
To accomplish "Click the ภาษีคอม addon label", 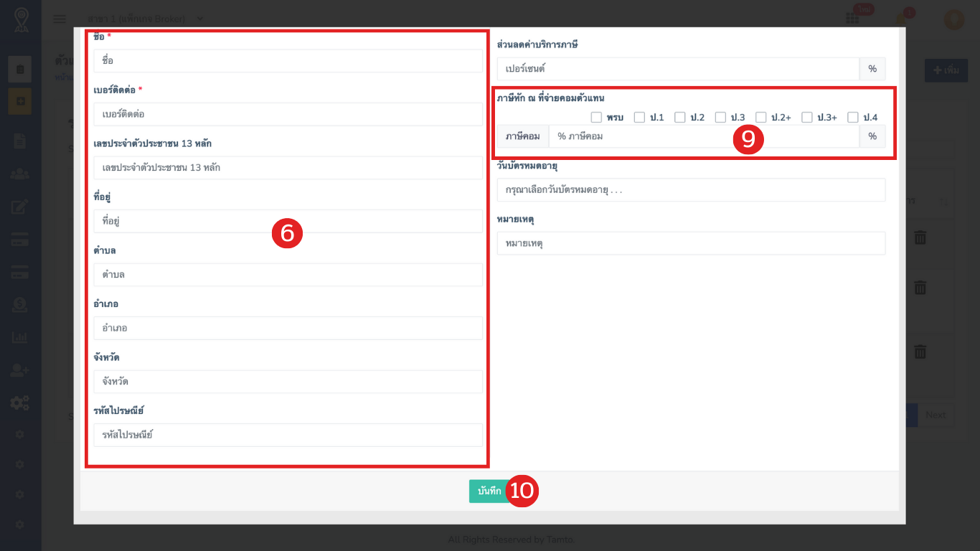I will tap(523, 136).
